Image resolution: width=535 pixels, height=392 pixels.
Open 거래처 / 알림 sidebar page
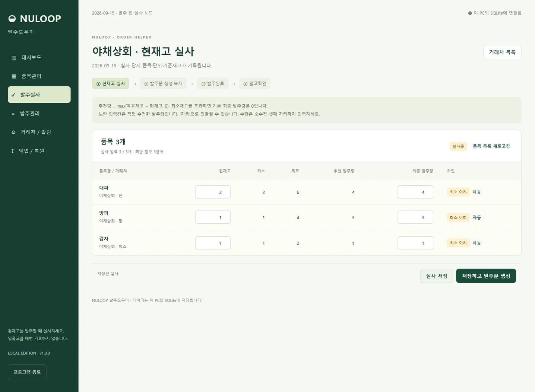39,132
